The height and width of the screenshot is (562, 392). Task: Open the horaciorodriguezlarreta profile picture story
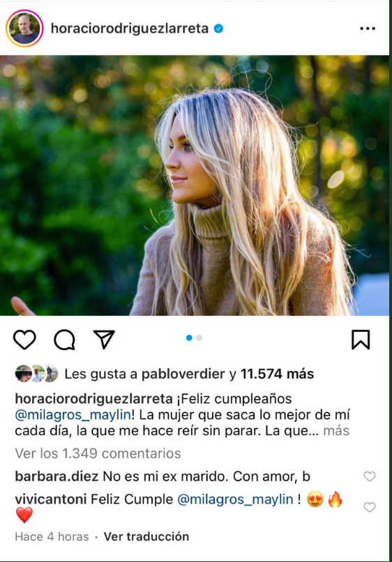click(x=24, y=29)
